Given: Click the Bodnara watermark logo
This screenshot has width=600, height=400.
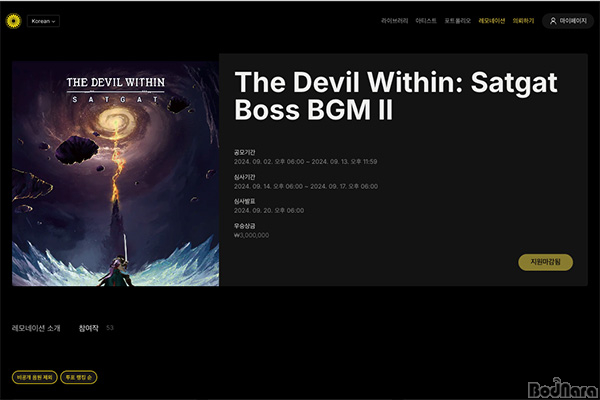Looking at the screenshot, I should (x=562, y=388).
